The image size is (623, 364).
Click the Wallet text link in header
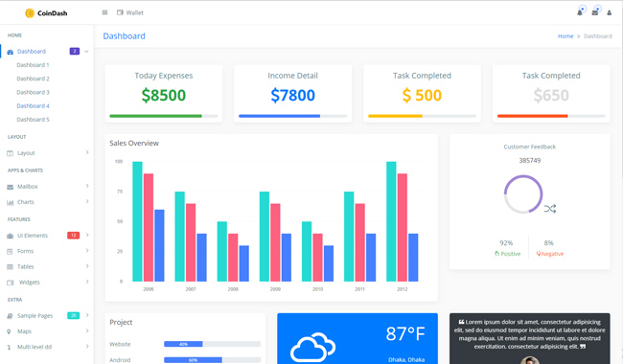tap(135, 12)
